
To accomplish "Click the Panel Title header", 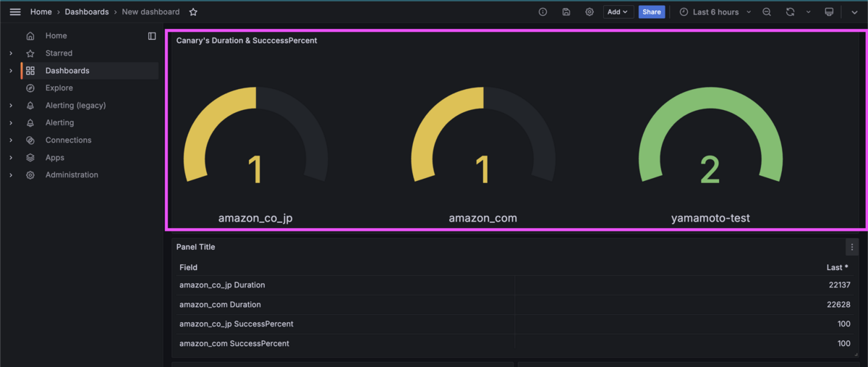I will point(195,247).
